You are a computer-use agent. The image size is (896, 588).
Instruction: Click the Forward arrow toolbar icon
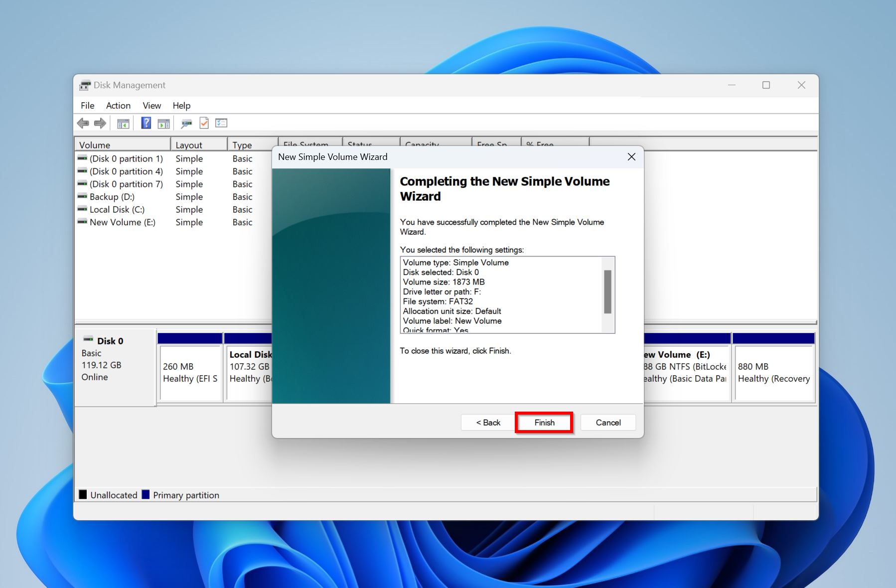100,123
